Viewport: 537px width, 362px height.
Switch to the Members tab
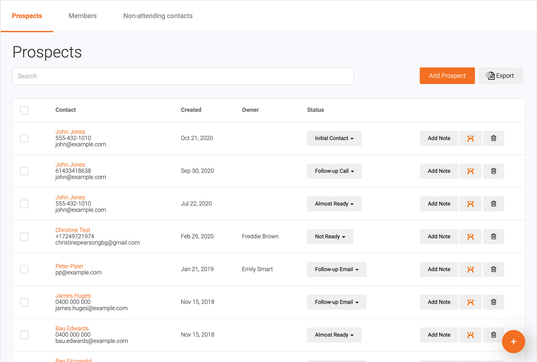(x=83, y=16)
